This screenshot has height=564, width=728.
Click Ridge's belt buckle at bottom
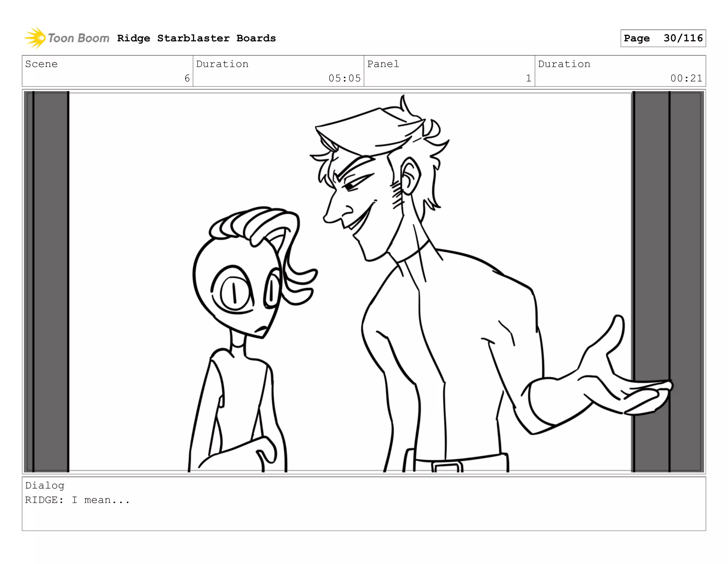447,467
